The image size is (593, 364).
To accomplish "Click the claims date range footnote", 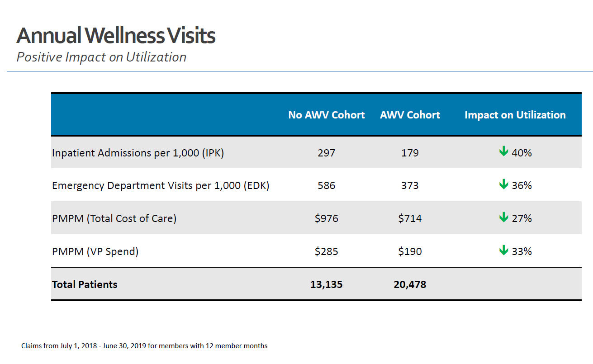I will click(144, 346).
